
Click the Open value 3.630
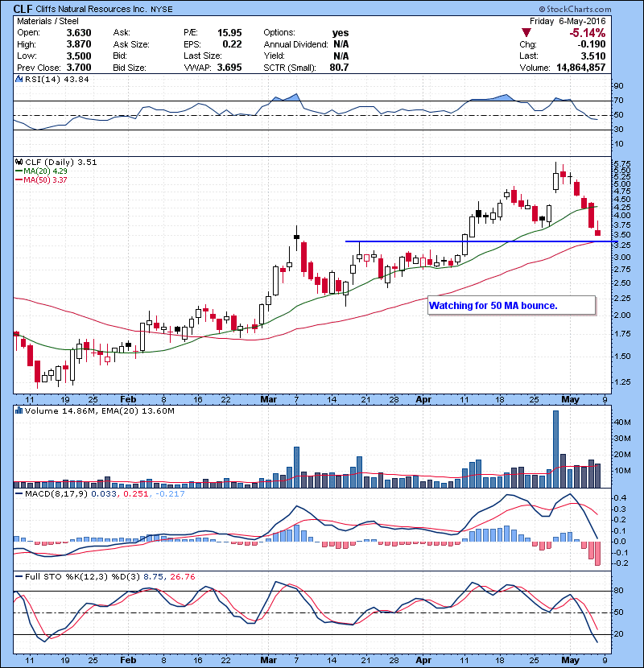79,33
